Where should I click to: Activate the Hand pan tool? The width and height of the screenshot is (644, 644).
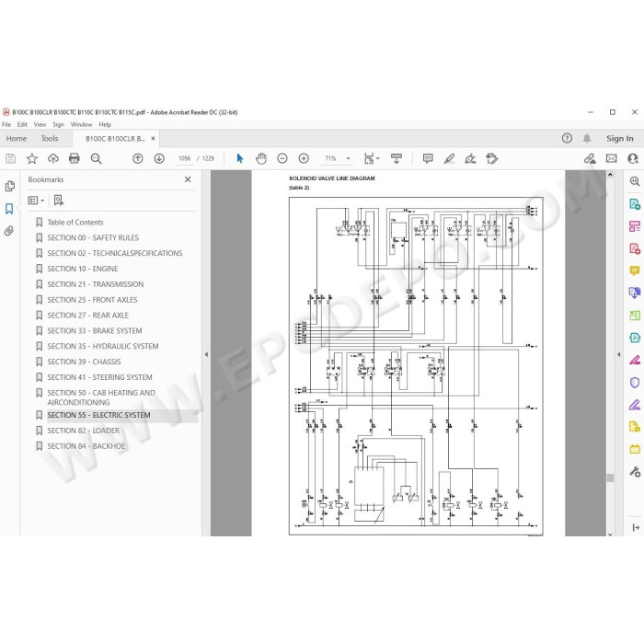tap(260, 158)
